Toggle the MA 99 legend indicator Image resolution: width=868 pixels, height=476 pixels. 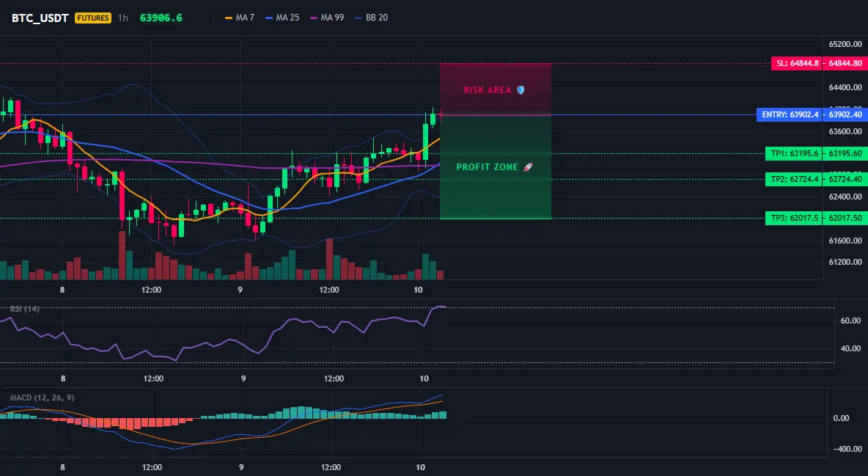point(327,18)
